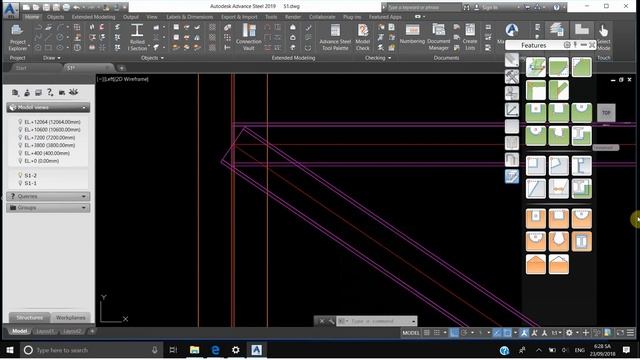Open Windows Settings from taskbar

pos(236,350)
